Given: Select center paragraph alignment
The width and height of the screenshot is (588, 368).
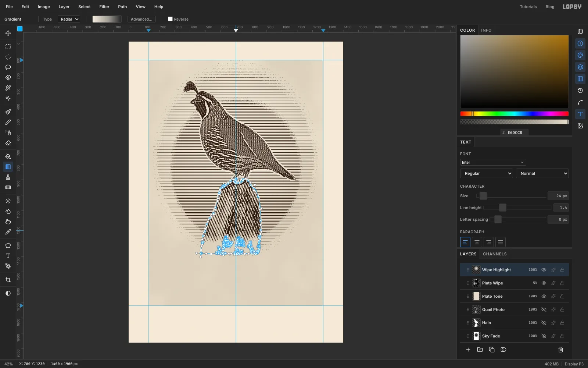Looking at the screenshot, I should tap(477, 242).
